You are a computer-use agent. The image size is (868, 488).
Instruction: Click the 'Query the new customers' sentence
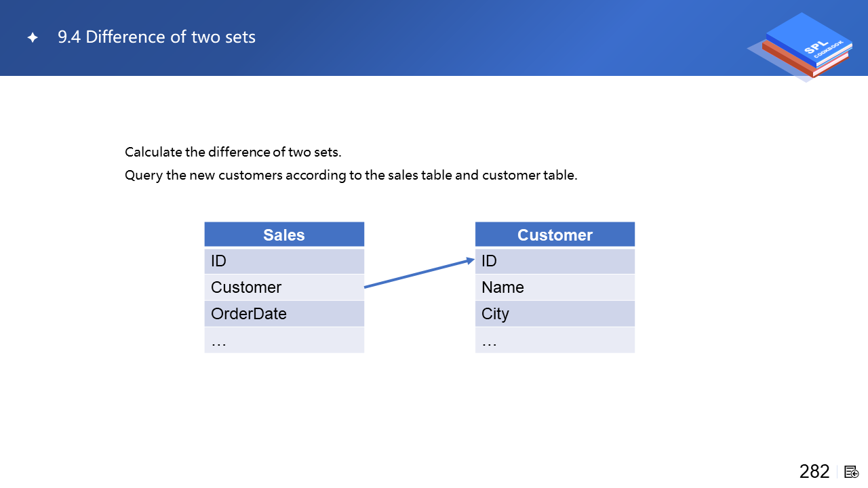click(x=351, y=176)
